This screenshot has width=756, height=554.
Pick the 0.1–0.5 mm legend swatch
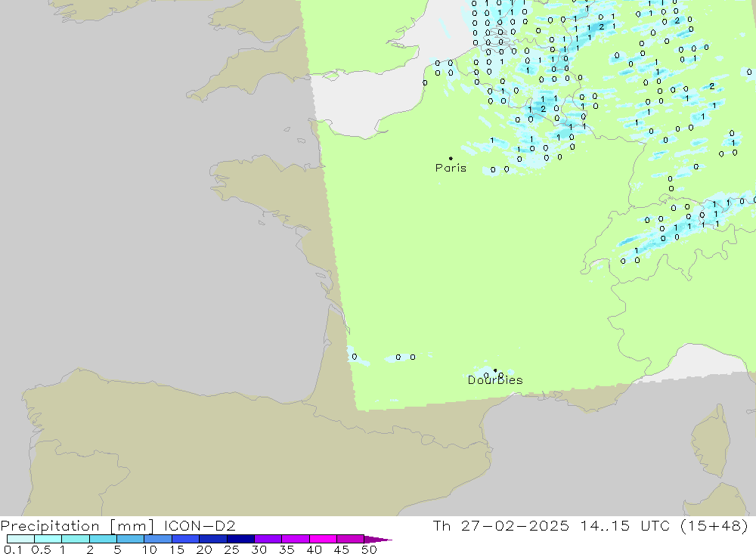[20, 539]
